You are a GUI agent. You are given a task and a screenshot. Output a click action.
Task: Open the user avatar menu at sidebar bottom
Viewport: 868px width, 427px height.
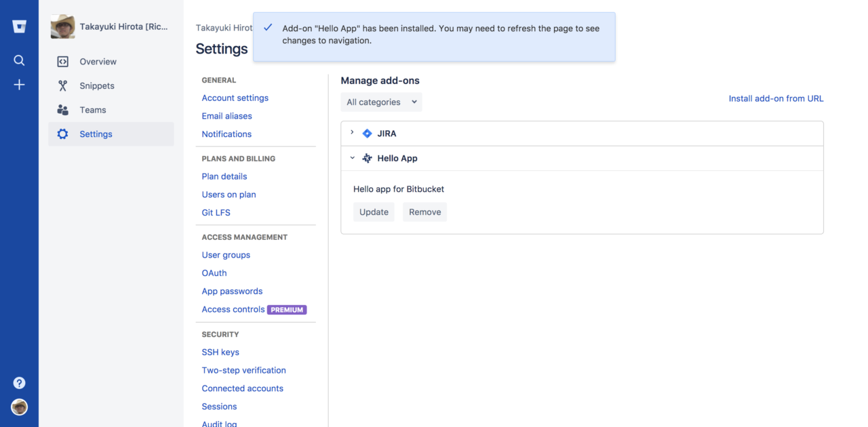pos(19,407)
